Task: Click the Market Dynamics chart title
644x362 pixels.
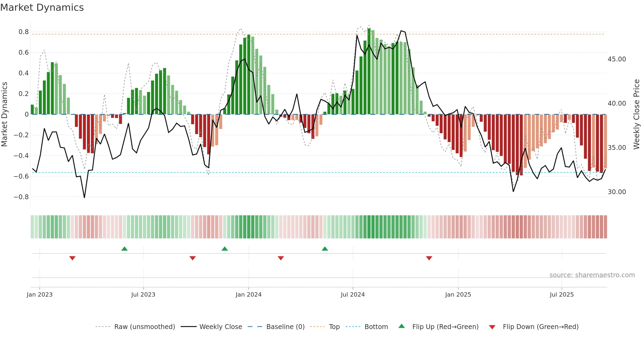Action: click(42, 8)
